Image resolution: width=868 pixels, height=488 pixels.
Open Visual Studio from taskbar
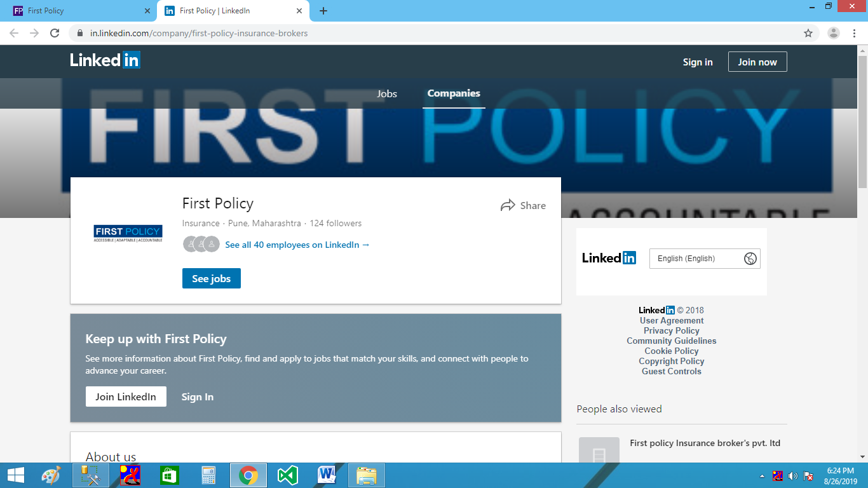click(288, 475)
